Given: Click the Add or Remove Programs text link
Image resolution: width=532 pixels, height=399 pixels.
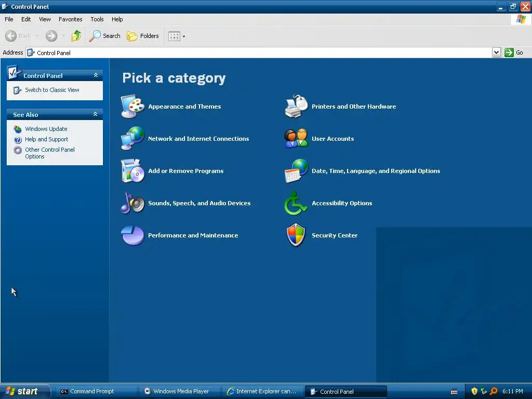Looking at the screenshot, I should click(186, 171).
